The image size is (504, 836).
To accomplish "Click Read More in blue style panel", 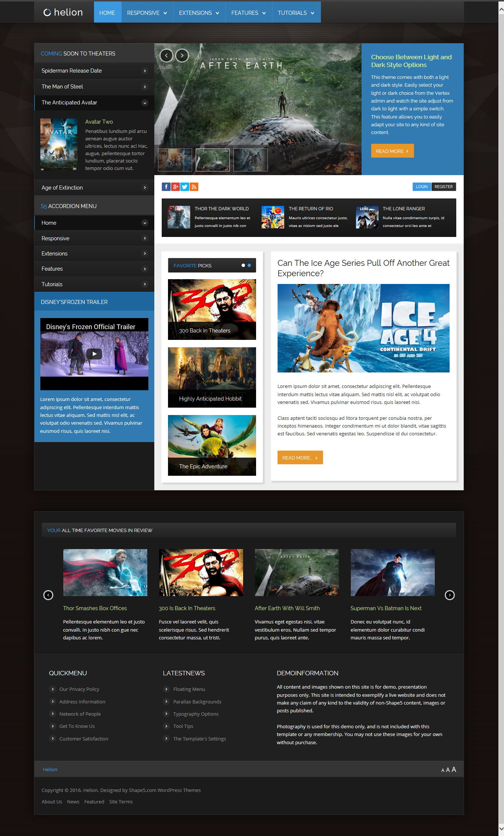I will (x=392, y=151).
